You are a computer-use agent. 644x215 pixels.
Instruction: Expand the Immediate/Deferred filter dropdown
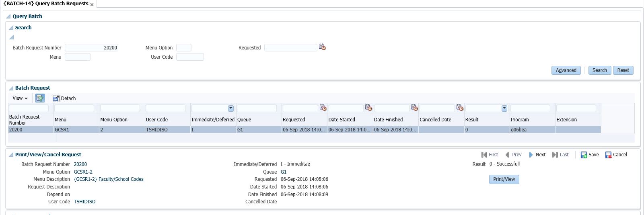click(x=231, y=109)
